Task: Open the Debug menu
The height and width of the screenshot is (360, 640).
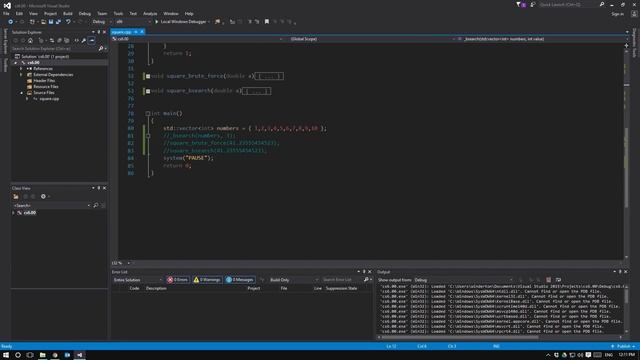Action: click(x=85, y=13)
